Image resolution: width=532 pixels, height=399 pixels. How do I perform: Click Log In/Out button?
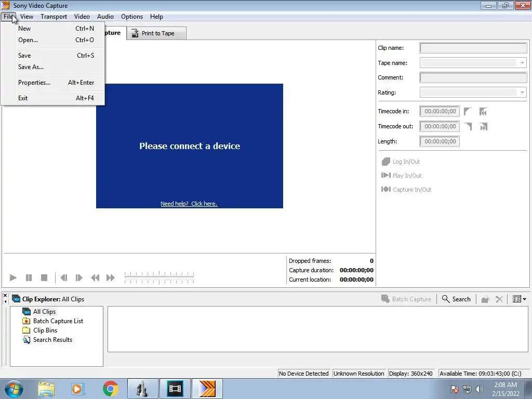[401, 162]
